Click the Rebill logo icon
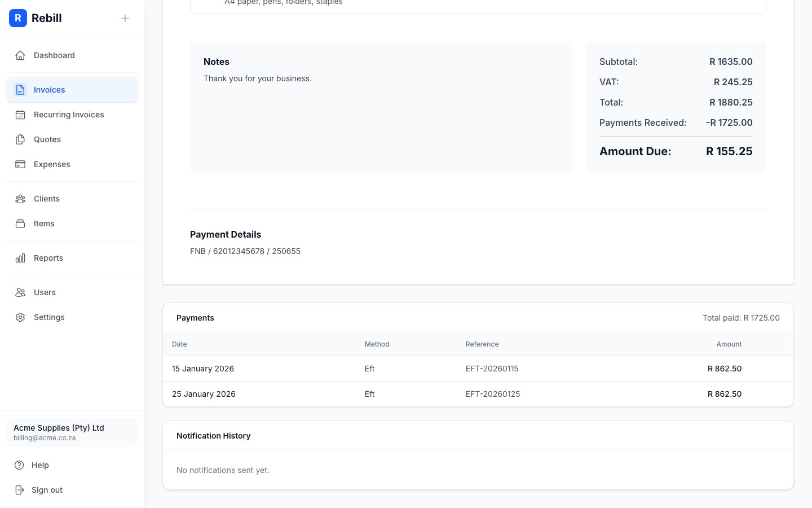 click(18, 18)
